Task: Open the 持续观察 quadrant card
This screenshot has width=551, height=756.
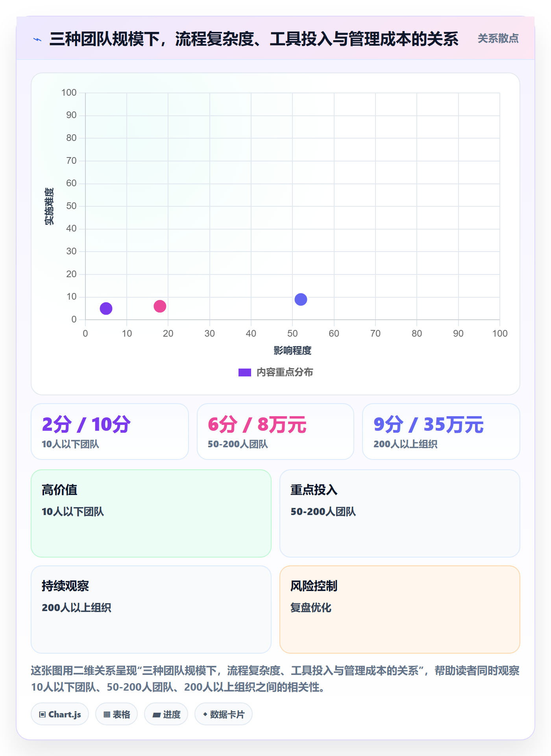Action: [151, 610]
